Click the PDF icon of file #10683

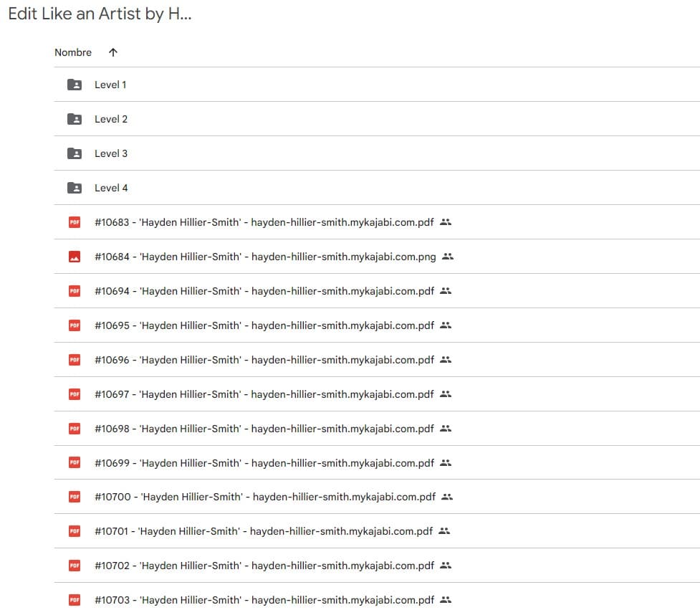click(74, 222)
